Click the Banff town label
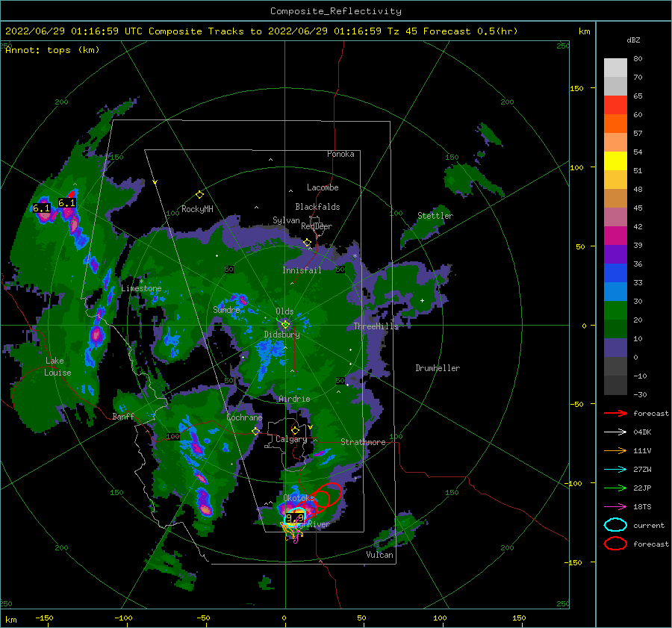Viewport: 672px width, 628px height. (x=123, y=416)
